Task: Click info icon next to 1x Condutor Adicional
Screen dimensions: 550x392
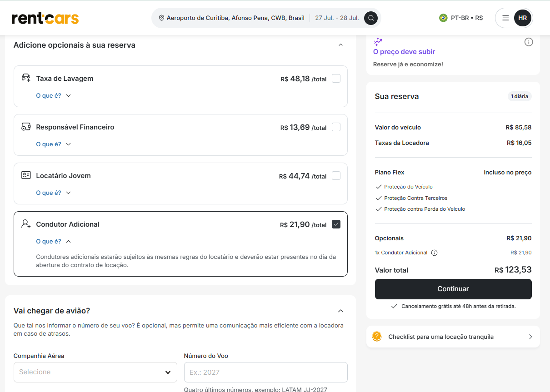Action: [434, 253]
